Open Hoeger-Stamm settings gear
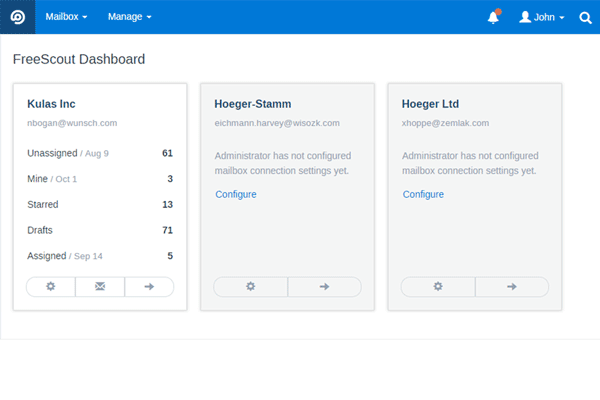The width and height of the screenshot is (600, 400). pyautogui.click(x=251, y=287)
